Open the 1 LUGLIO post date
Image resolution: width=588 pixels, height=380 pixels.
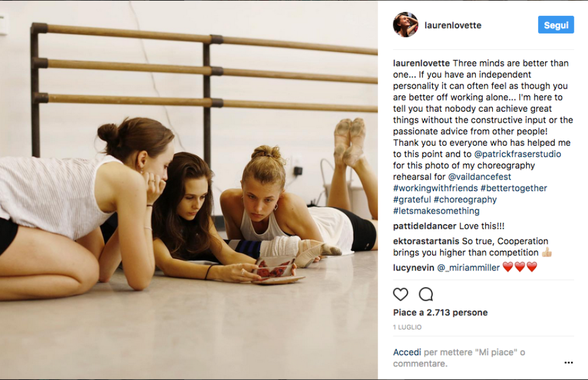407,327
